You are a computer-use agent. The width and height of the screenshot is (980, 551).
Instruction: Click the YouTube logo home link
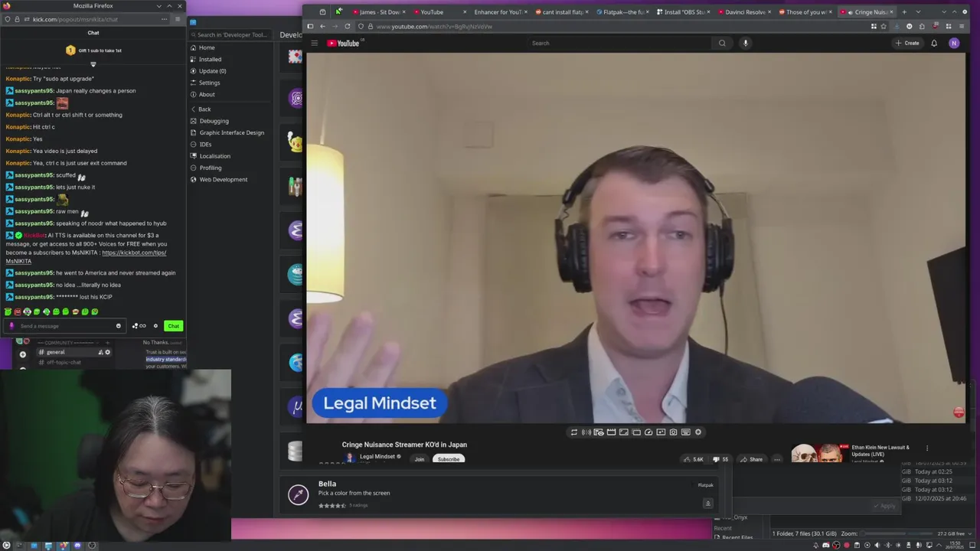[x=343, y=43]
